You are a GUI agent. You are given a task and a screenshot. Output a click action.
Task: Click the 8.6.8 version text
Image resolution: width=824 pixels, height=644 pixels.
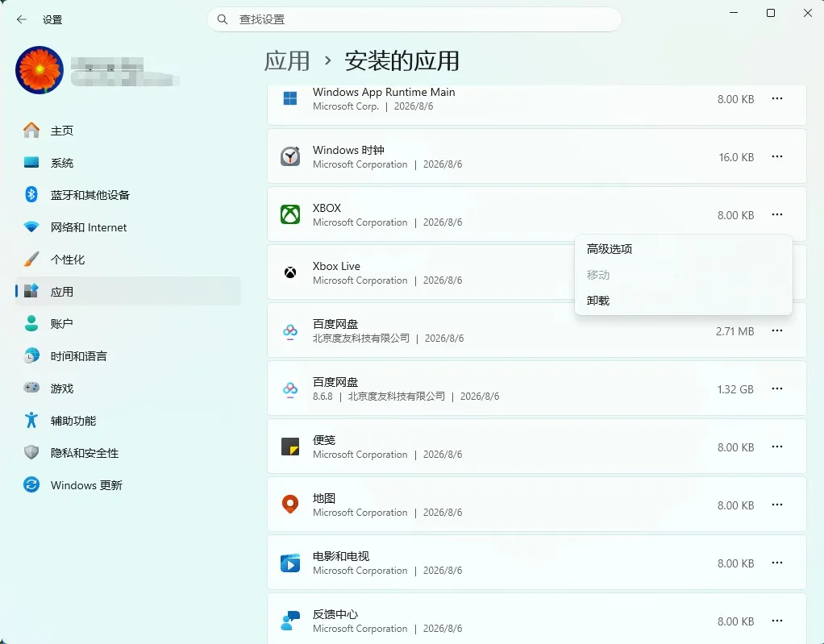[x=323, y=397]
